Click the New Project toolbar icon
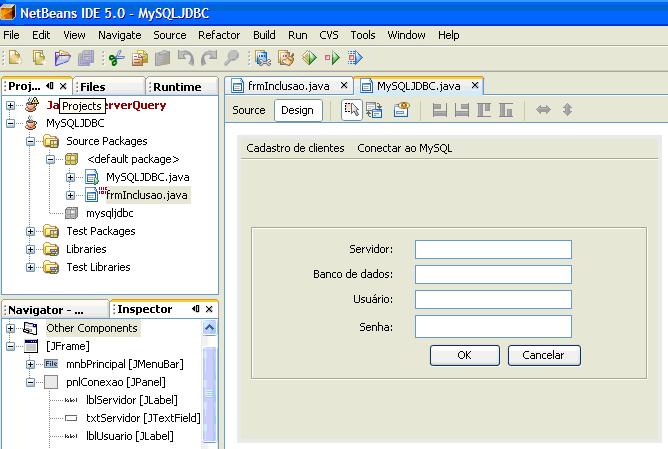Screen dimensions: 668x449 (38, 58)
